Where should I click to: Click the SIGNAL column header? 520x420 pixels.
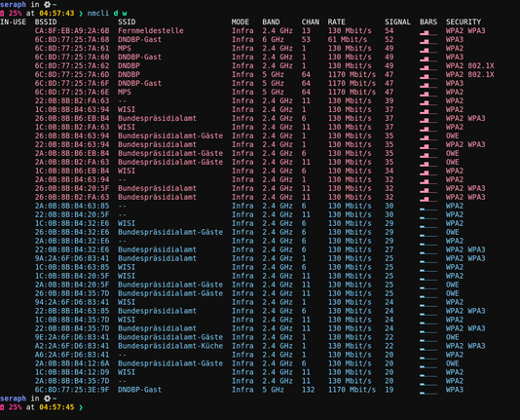coord(397,21)
